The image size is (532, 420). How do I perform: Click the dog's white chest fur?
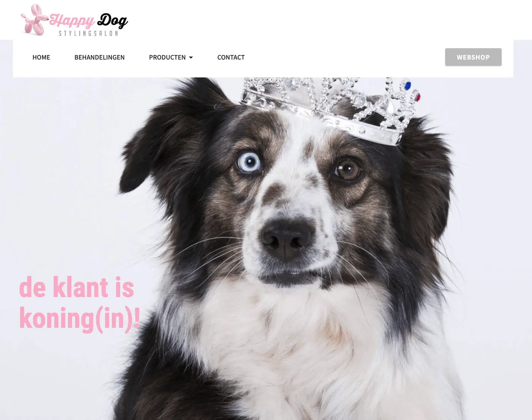303,353
